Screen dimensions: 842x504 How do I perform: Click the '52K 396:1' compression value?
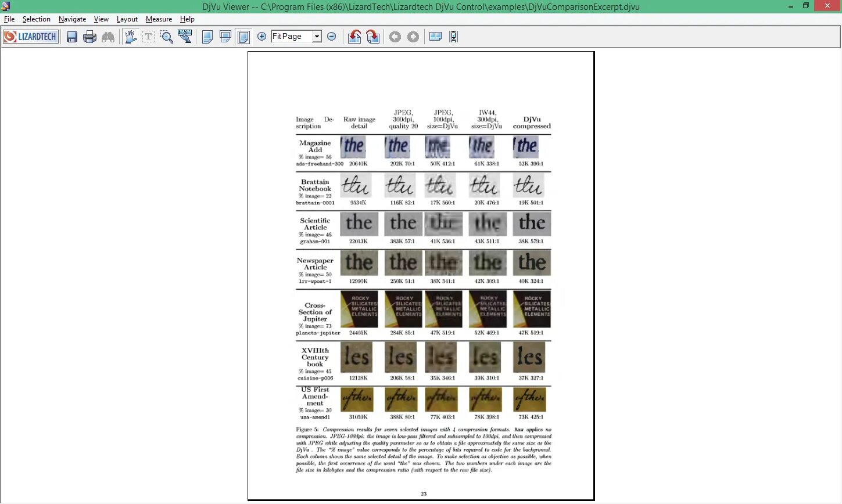[531, 164]
